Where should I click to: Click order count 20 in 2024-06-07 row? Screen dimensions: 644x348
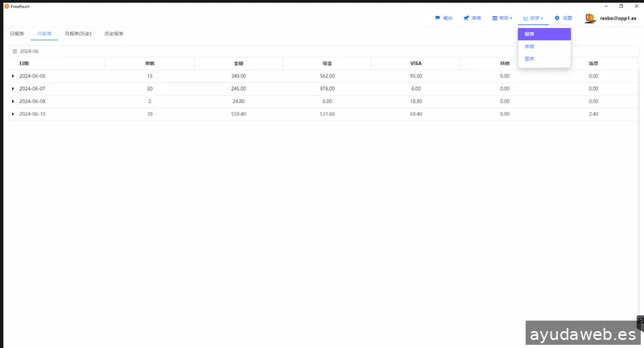pos(150,89)
